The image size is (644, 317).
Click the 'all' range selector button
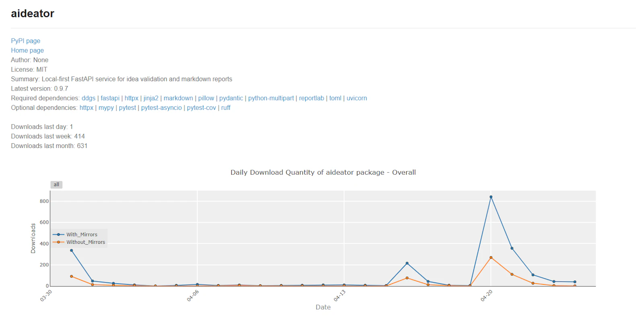point(56,185)
